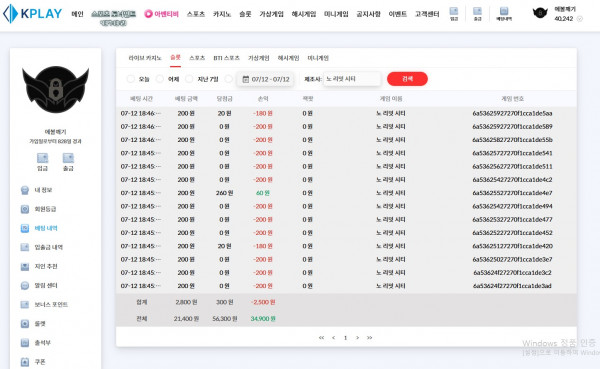This screenshot has height=369, width=600.
Task: Click the calendar icon in date range
Action: point(246,79)
